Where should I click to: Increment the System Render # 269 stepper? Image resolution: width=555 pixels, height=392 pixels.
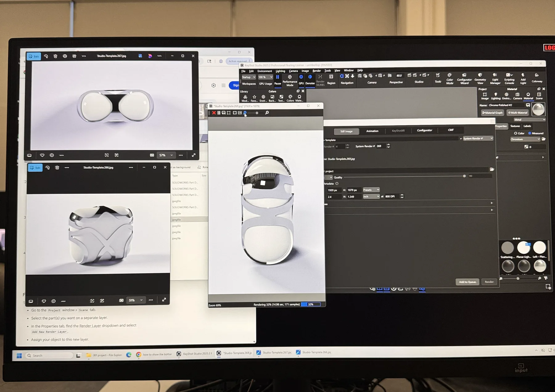point(388,145)
